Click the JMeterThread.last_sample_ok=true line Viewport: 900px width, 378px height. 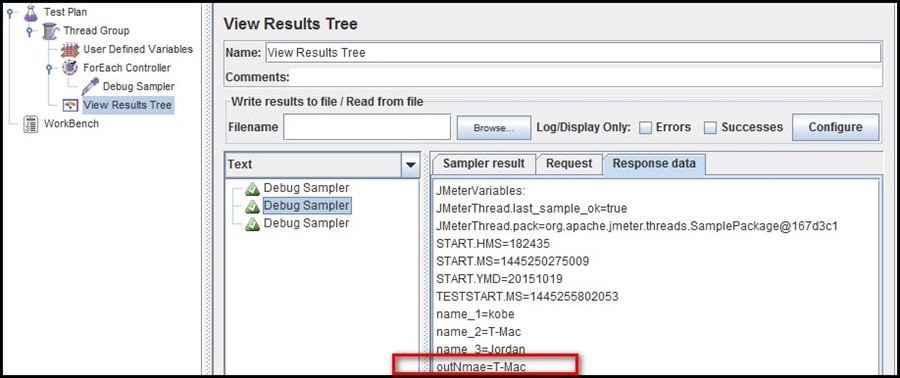click(x=532, y=208)
